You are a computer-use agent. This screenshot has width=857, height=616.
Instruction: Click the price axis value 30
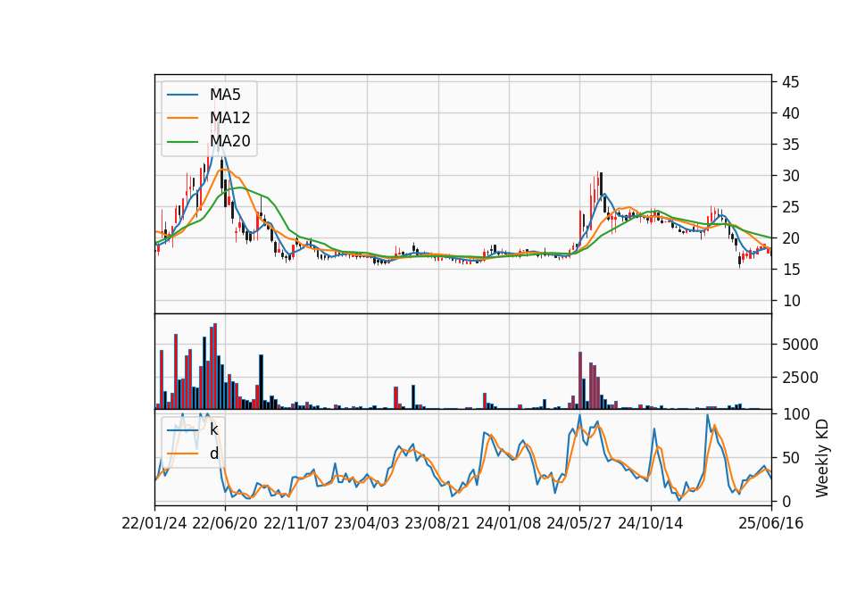[790, 176]
